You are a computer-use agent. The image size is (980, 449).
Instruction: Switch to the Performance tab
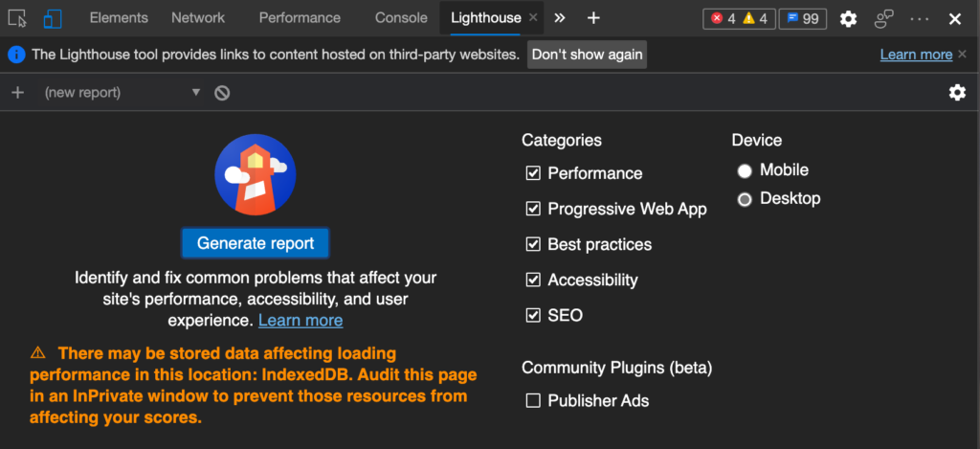(300, 18)
